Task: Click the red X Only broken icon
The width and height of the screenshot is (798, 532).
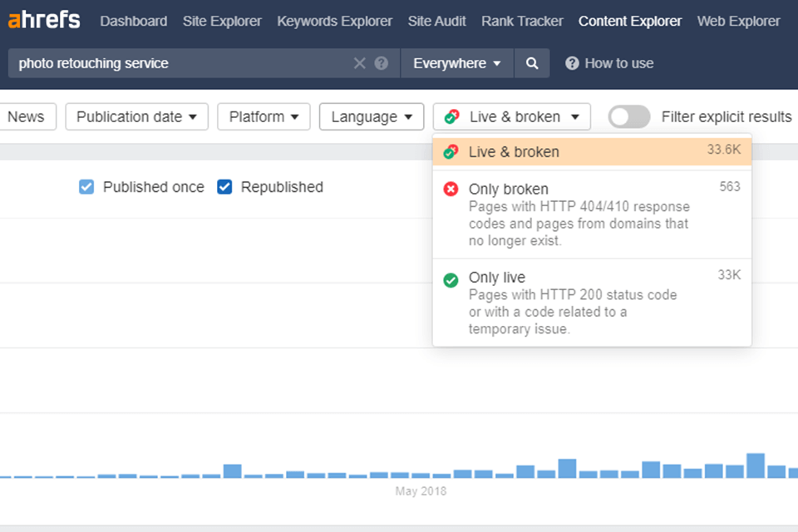Action: 451,189
